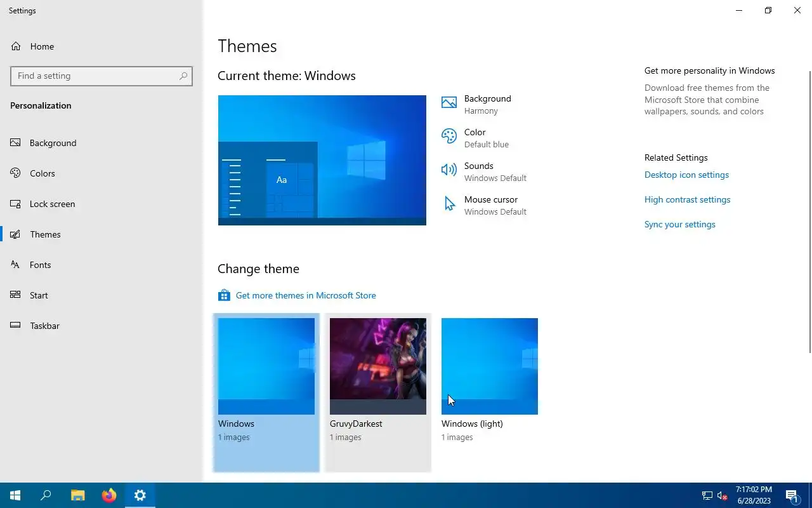Select Themes in the sidebar
This screenshot has height=508, width=812.
pos(101,234)
